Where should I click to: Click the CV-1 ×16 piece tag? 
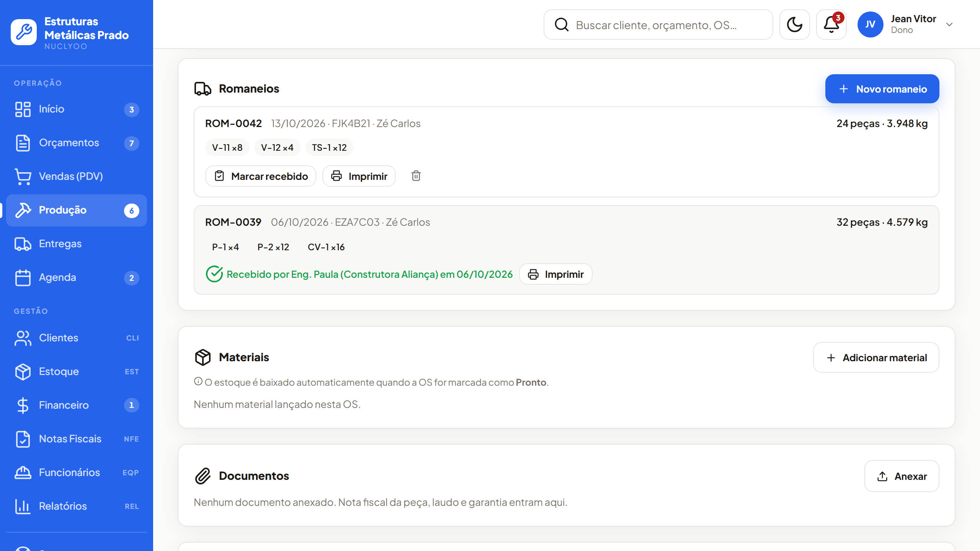(x=326, y=247)
